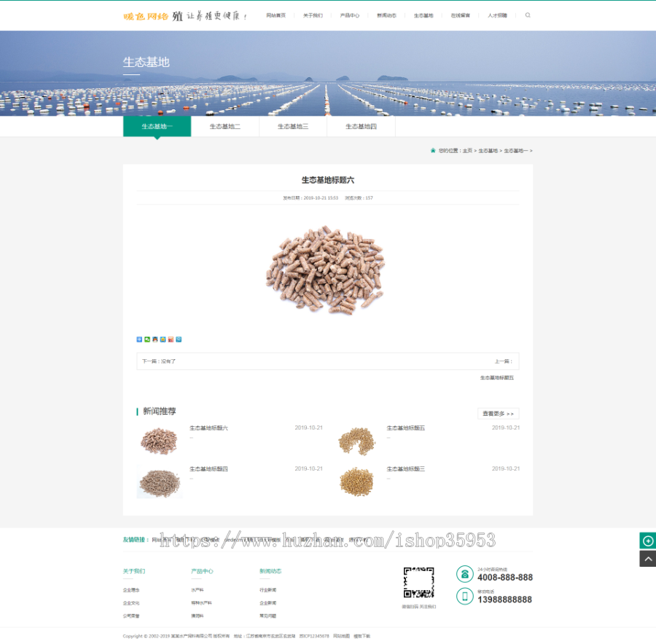This screenshot has height=644, width=656.
Task: Click the WeChat QR code image
Action: tap(419, 583)
